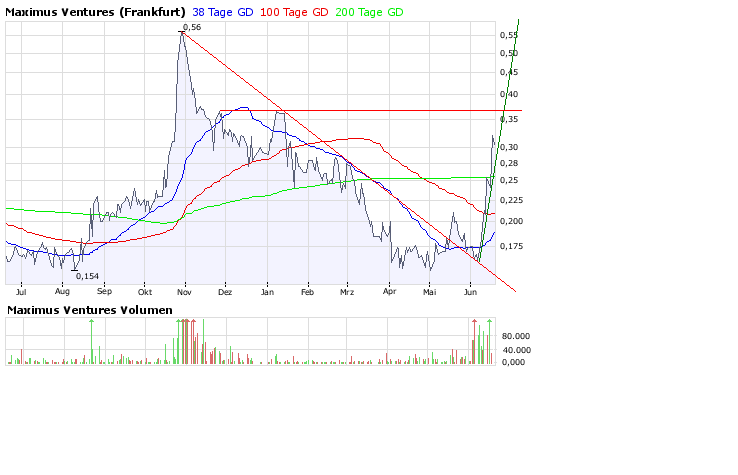738x475 pixels.
Task: Click the peak price label '0,56'
Action: 192,27
